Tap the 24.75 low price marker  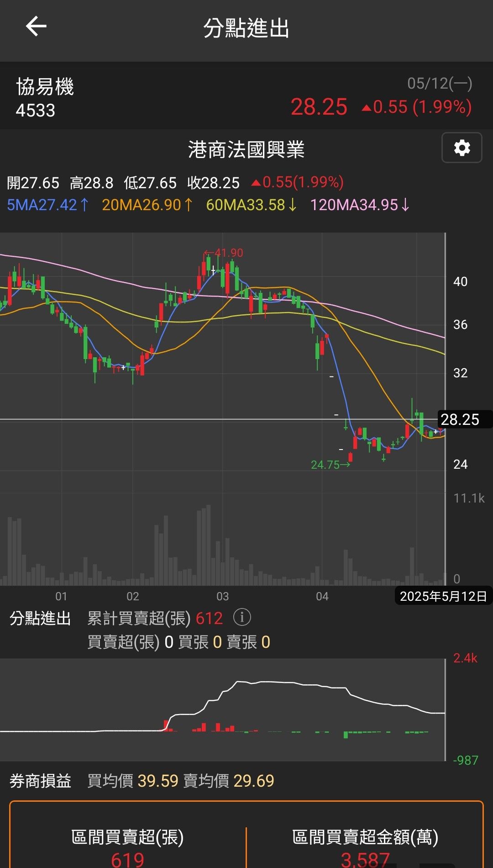pos(330,465)
